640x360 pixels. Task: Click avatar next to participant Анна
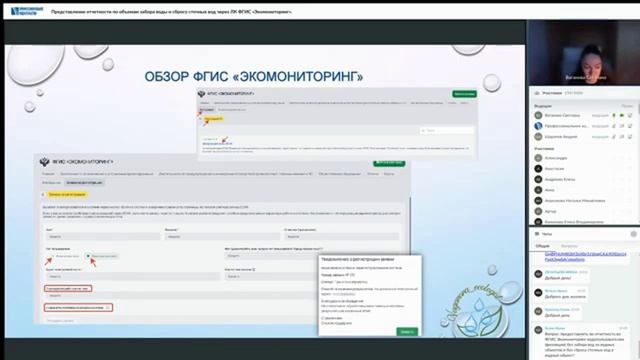pos(538,190)
